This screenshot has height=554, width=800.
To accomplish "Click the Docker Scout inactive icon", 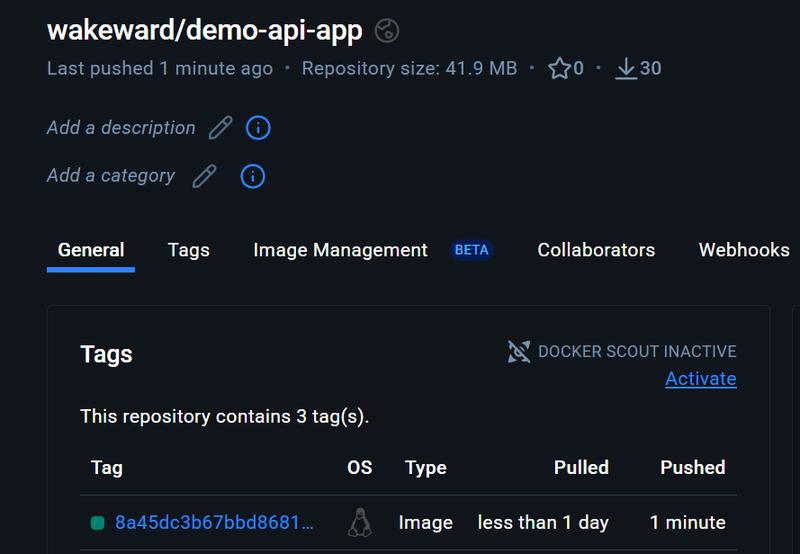I will [519, 351].
